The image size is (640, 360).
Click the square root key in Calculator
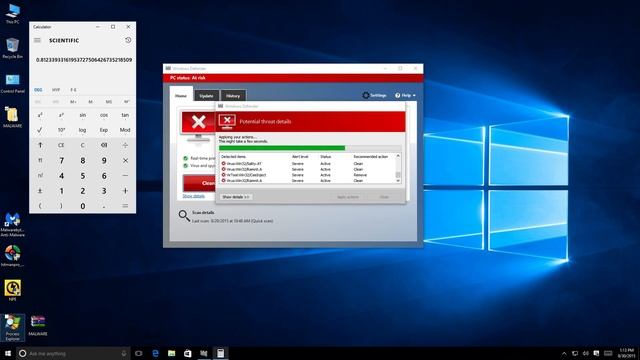click(40, 130)
